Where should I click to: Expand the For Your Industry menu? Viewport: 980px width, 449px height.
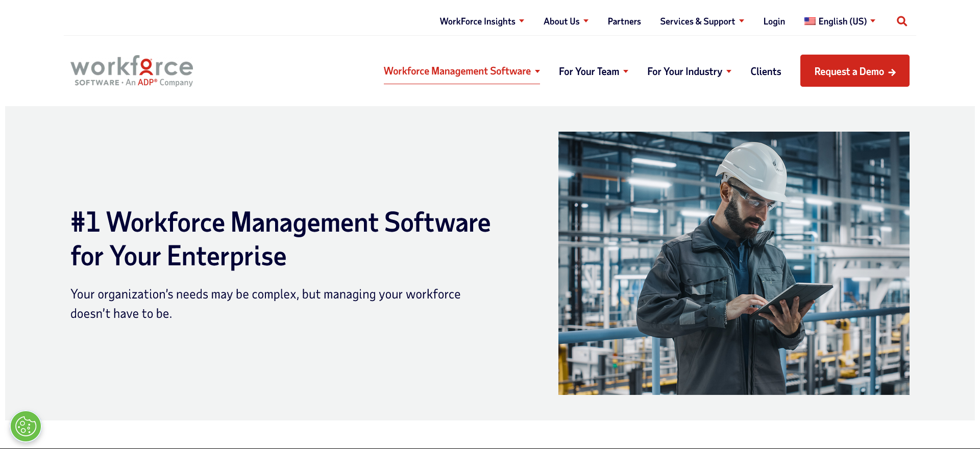point(689,71)
